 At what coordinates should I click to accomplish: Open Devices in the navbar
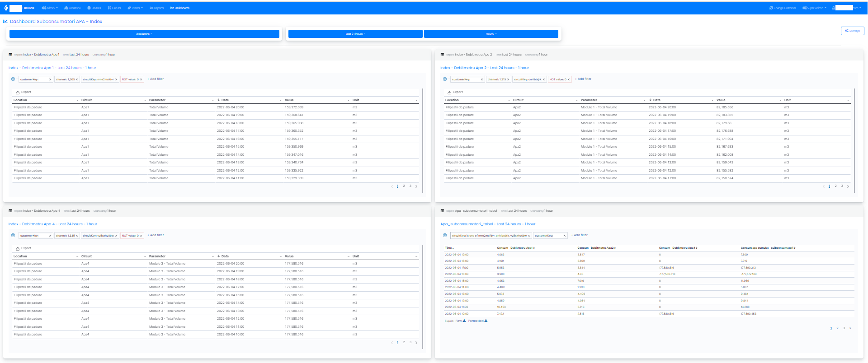(x=94, y=8)
